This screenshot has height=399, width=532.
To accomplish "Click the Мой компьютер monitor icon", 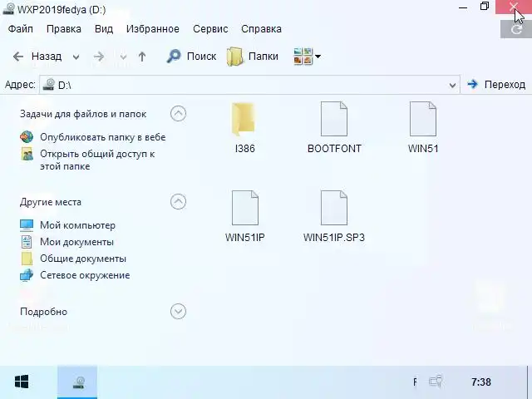I will tap(27, 225).
